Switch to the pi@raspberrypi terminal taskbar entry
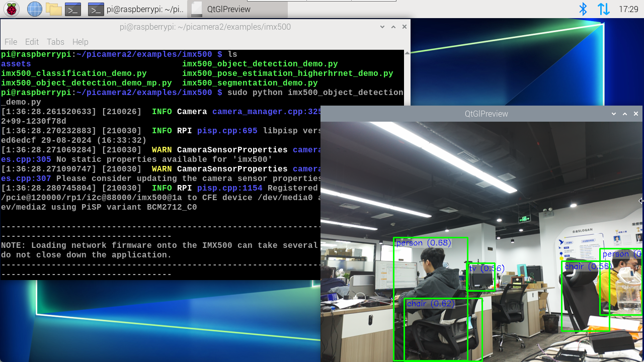Screen dimensions: 644x362 [x=136, y=9]
